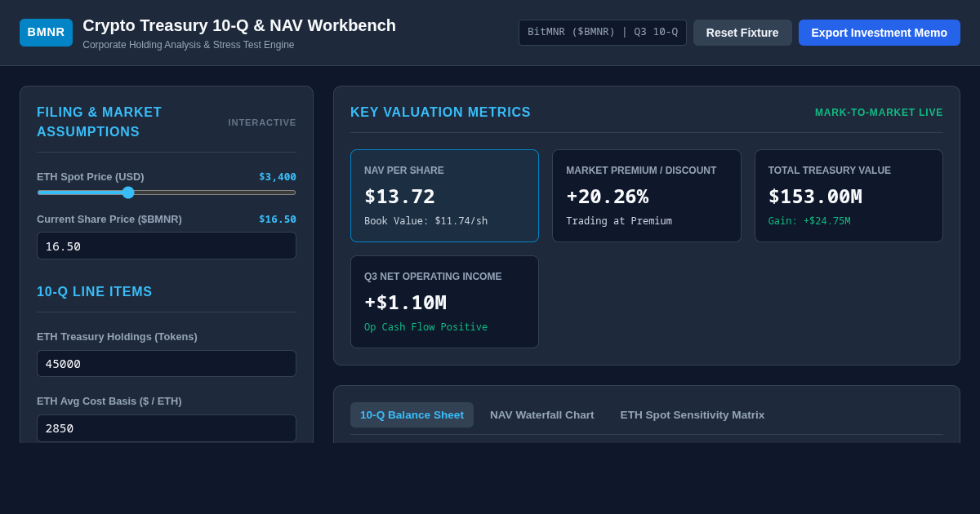
Task: Select the Total Treasury Value card
Action: (x=849, y=196)
